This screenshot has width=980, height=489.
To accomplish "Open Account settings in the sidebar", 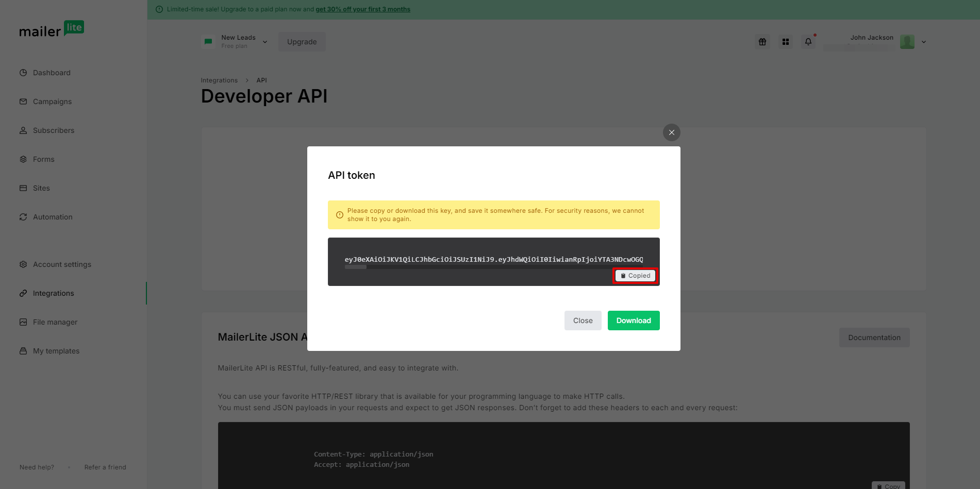I will [x=62, y=264].
